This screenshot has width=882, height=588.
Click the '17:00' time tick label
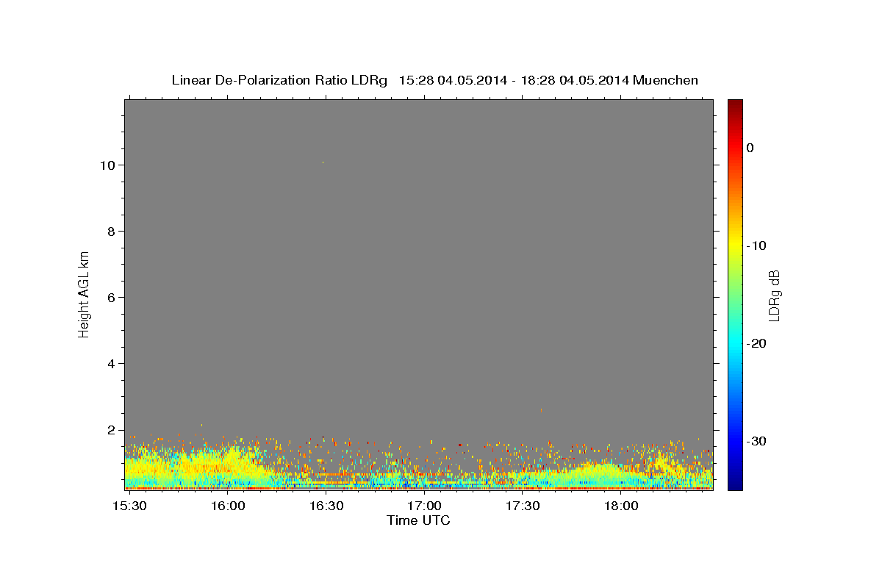(424, 506)
